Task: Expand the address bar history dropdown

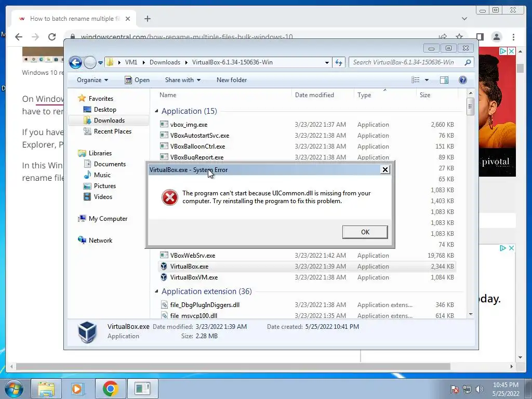Action: click(327, 62)
